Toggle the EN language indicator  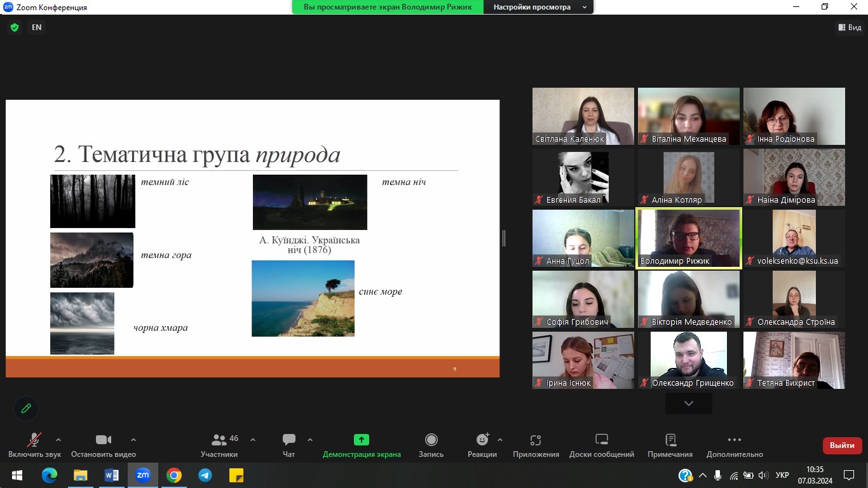pos(37,27)
